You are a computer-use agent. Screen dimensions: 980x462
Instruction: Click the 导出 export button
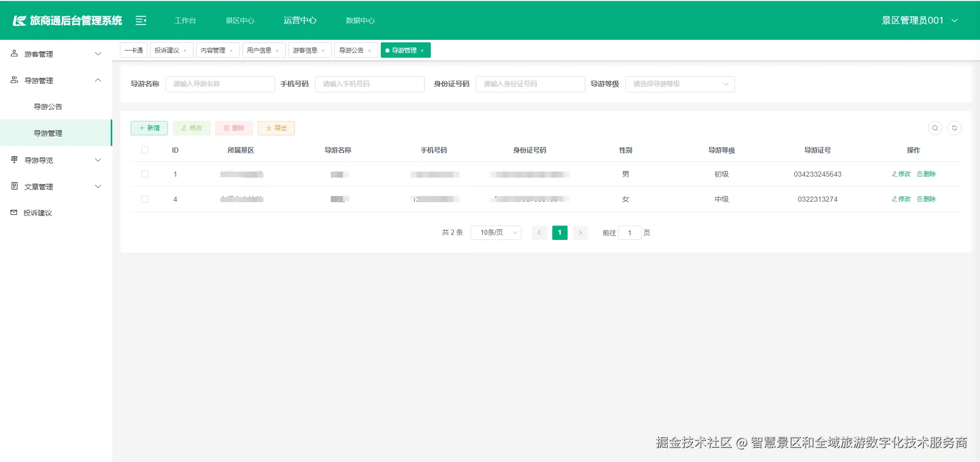[276, 128]
